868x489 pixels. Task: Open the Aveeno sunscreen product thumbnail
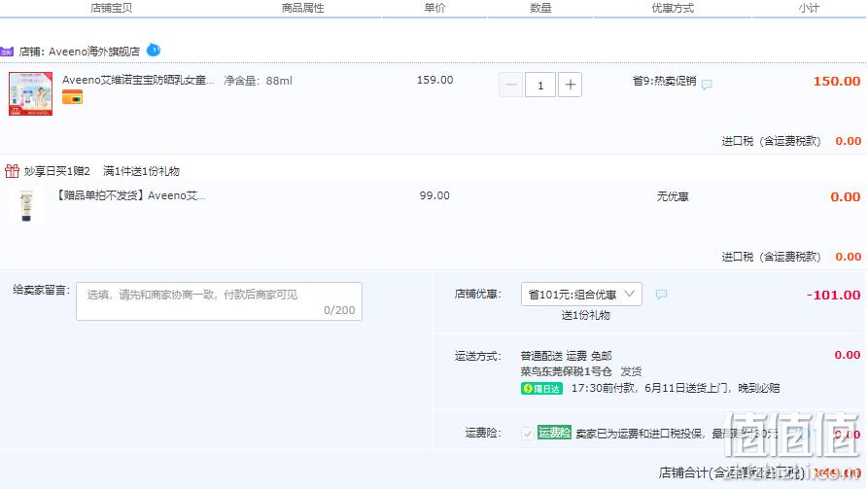pyautogui.click(x=30, y=93)
